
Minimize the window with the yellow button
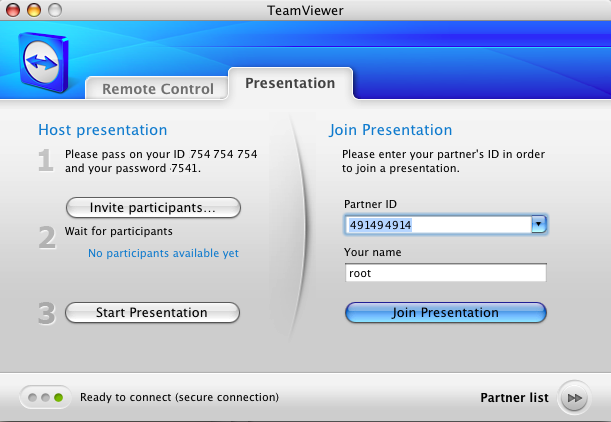[34, 10]
